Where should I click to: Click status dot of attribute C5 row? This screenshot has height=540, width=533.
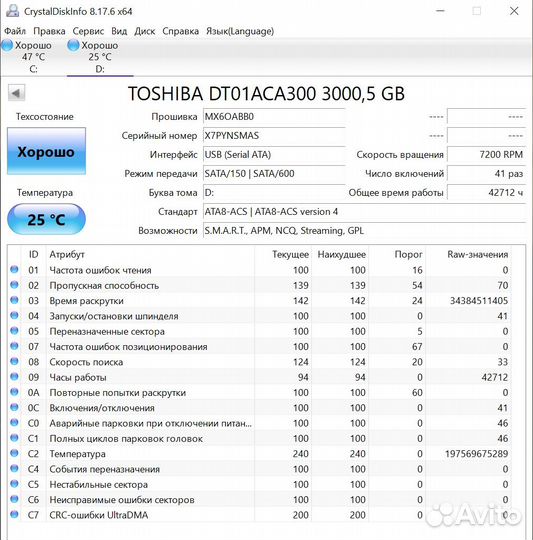(14, 484)
